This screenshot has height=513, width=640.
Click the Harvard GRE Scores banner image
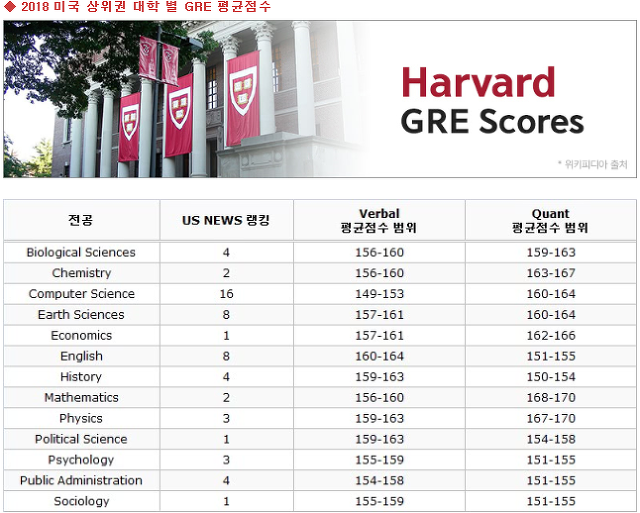pos(320,99)
